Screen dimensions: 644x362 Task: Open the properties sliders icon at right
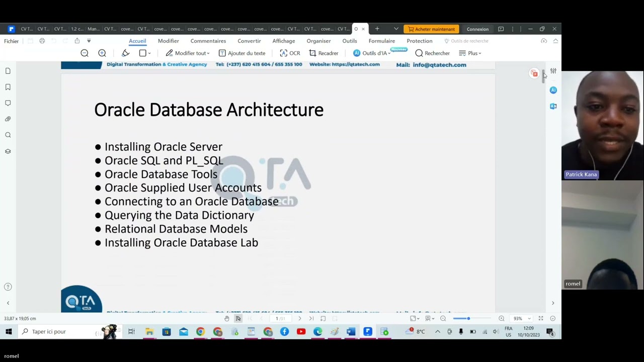(553, 71)
